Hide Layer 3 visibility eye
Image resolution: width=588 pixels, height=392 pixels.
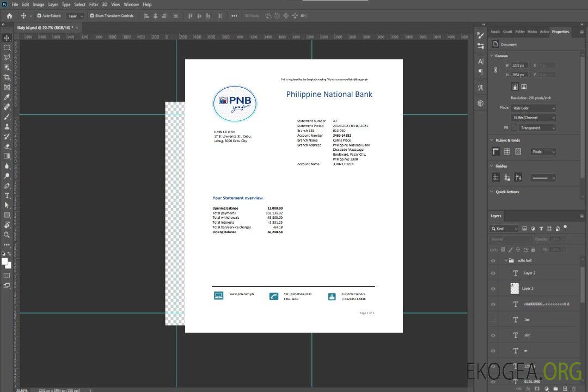coord(493,289)
